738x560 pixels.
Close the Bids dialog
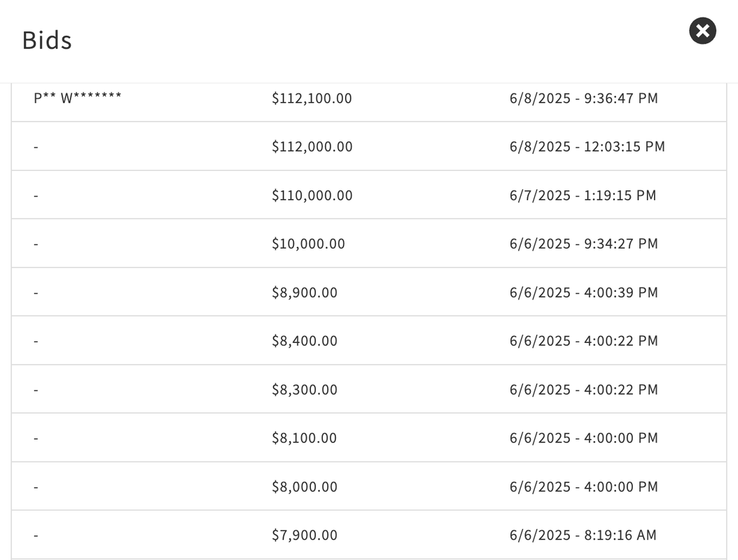[x=702, y=31]
